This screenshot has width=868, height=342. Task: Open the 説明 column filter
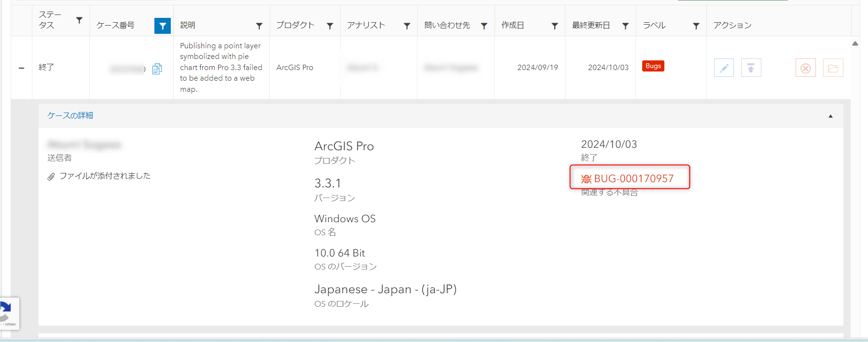click(x=259, y=26)
